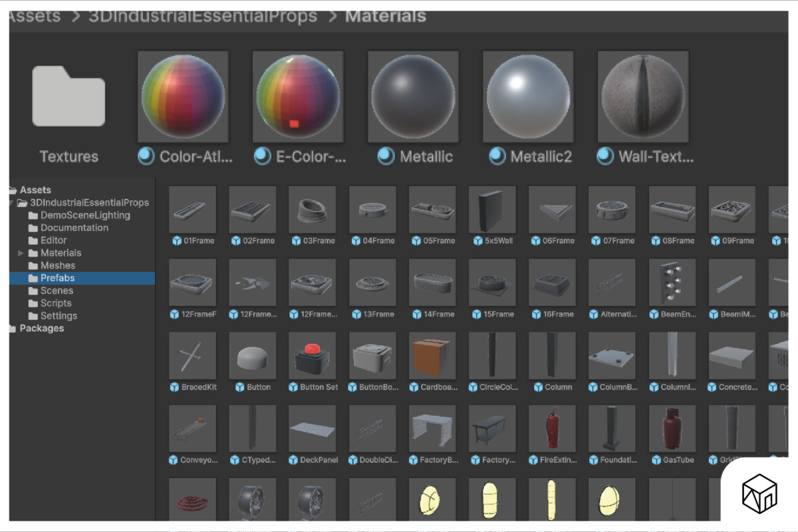Select the DeckPanel prefab thumbnail
Screen dimensions: 798x532
[x=313, y=429]
